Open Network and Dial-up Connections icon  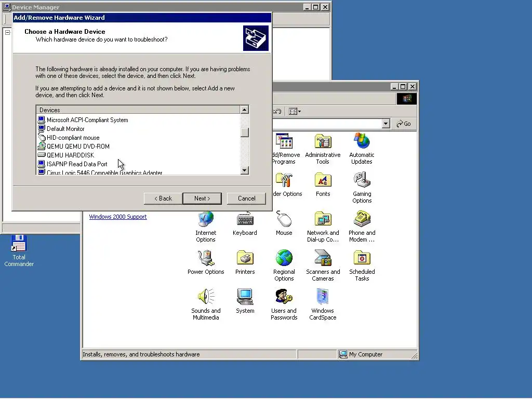pyautogui.click(x=323, y=227)
